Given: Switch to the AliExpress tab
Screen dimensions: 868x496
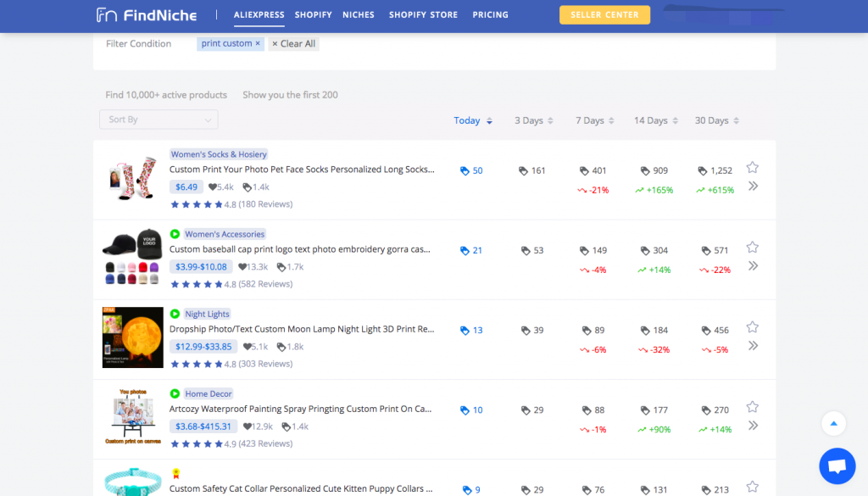Looking at the screenshot, I should pos(259,15).
